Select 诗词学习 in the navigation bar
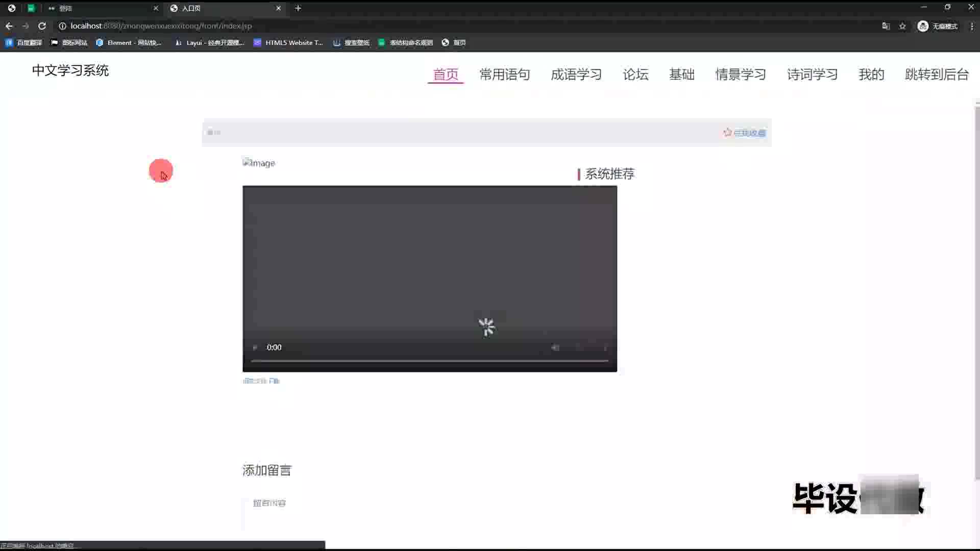The width and height of the screenshot is (980, 551). (812, 74)
